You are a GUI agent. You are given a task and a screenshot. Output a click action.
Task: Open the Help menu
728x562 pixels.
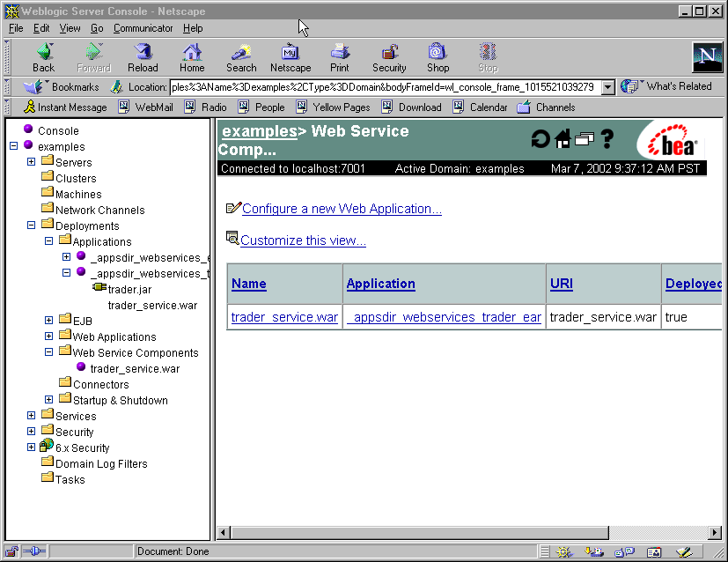pos(193,28)
